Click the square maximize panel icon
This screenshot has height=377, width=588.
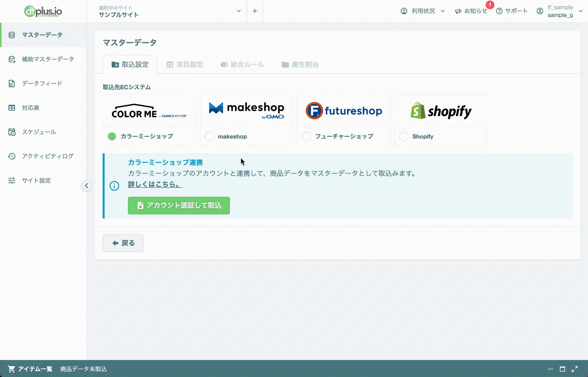click(x=562, y=369)
